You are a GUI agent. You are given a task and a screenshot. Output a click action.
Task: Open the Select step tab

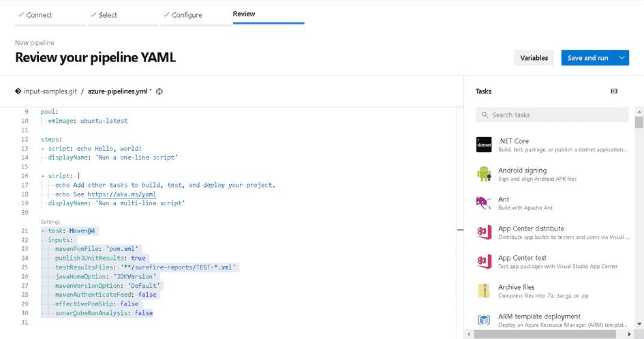(108, 14)
